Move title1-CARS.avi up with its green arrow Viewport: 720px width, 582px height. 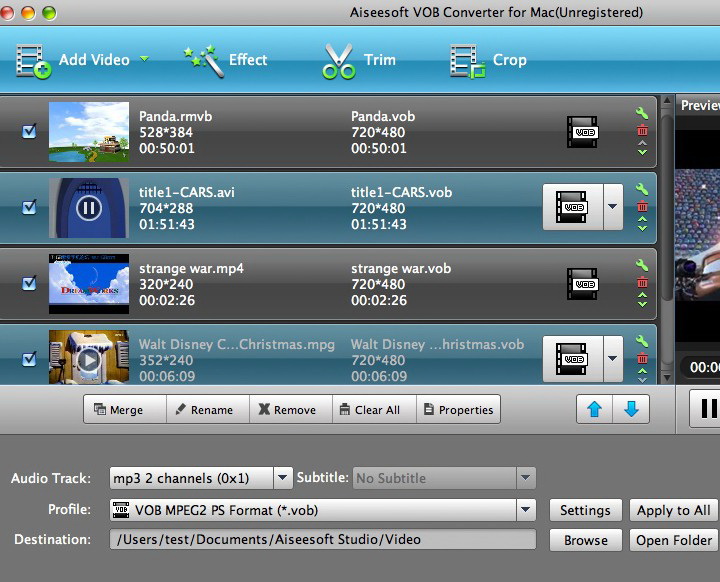click(642, 219)
